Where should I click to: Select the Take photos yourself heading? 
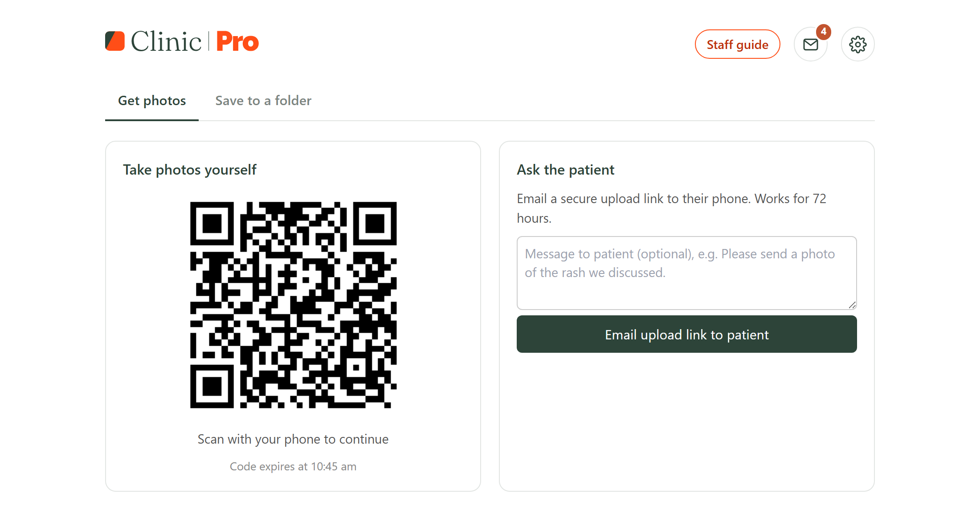click(x=190, y=170)
